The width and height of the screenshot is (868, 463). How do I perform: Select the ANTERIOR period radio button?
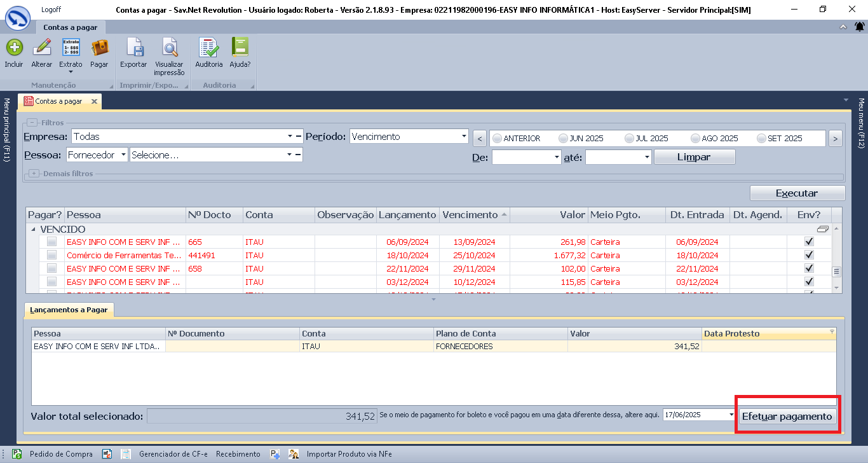pyautogui.click(x=497, y=138)
